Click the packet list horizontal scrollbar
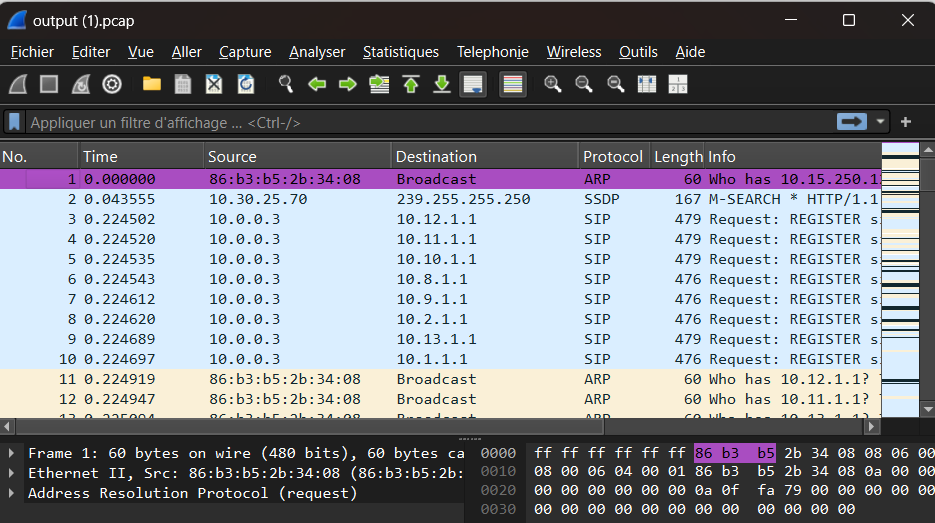Screen dimensions: 935x523 point(310,426)
